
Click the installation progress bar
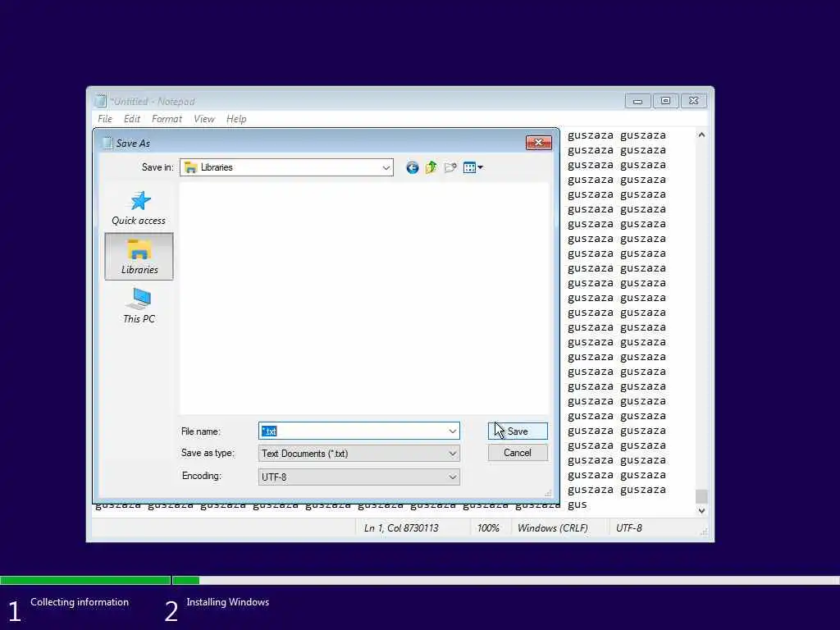[420, 580]
